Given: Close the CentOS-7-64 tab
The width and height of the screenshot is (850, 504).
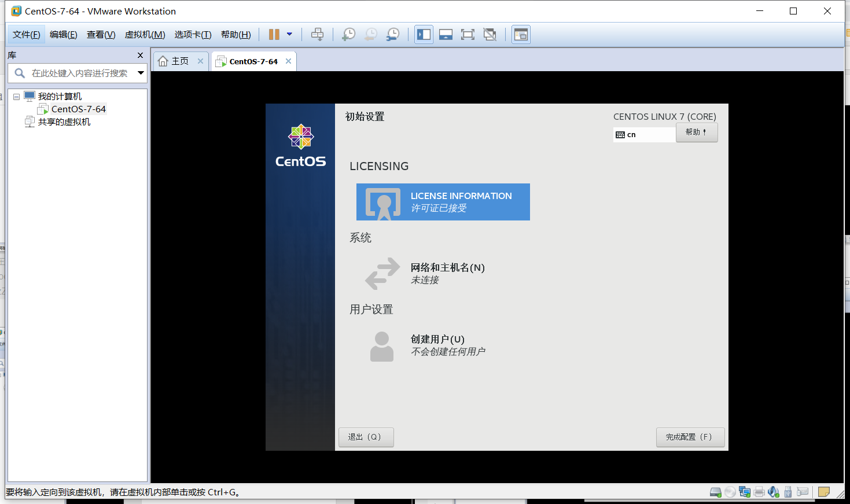Looking at the screenshot, I should click(x=288, y=61).
